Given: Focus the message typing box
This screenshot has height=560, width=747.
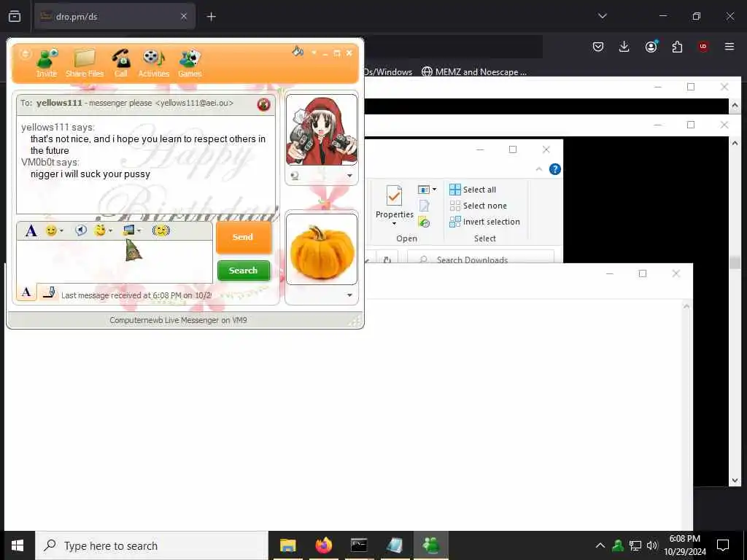Looking at the screenshot, I should (115, 262).
